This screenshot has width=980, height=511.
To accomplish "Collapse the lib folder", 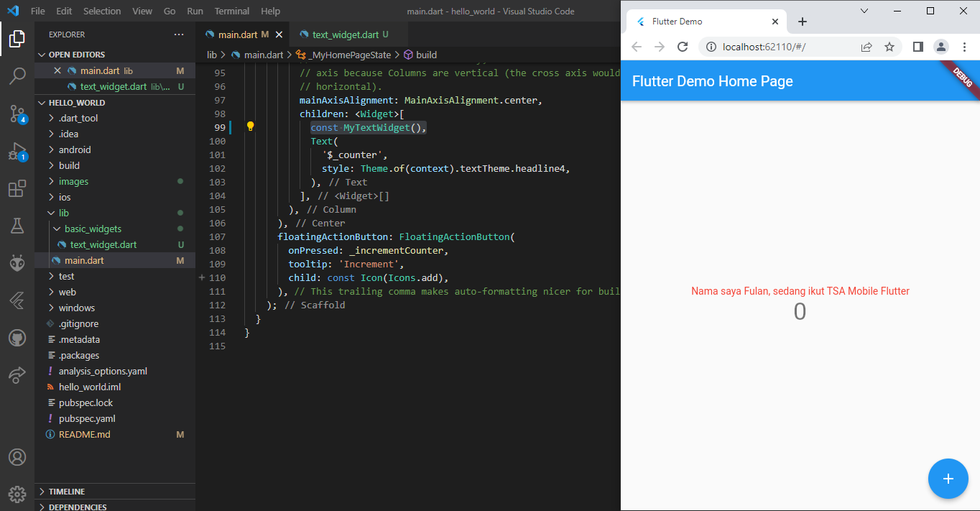I will pyautogui.click(x=64, y=213).
